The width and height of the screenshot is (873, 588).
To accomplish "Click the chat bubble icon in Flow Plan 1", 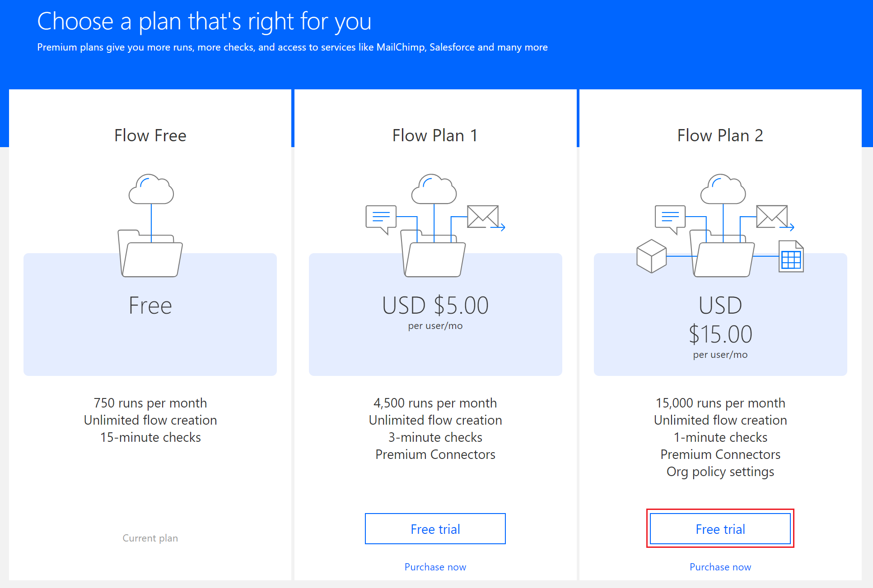I will 381,218.
